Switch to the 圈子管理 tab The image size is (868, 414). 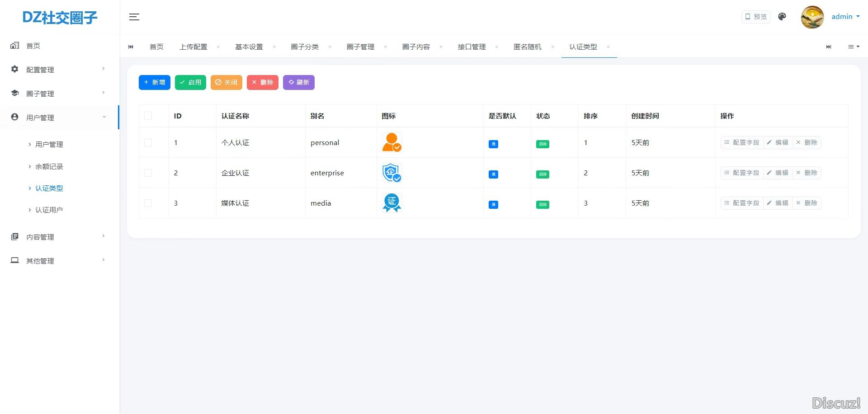point(360,47)
